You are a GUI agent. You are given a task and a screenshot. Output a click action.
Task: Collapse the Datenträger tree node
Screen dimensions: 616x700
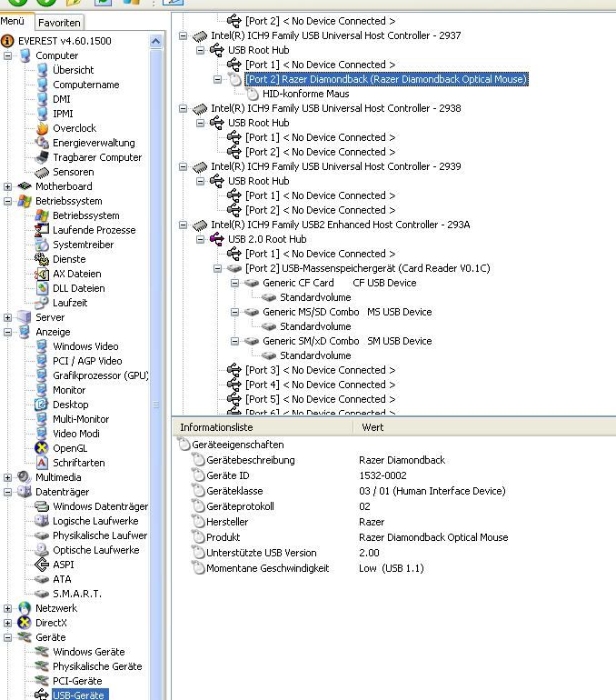point(7,492)
